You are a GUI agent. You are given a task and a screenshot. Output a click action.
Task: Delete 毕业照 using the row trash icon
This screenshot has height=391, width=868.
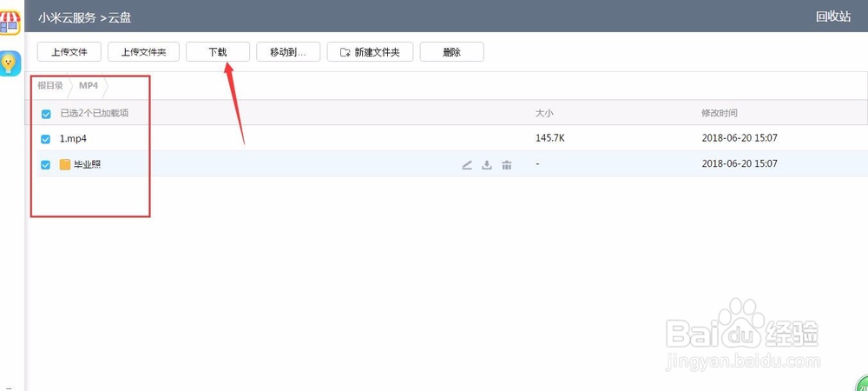tap(507, 164)
